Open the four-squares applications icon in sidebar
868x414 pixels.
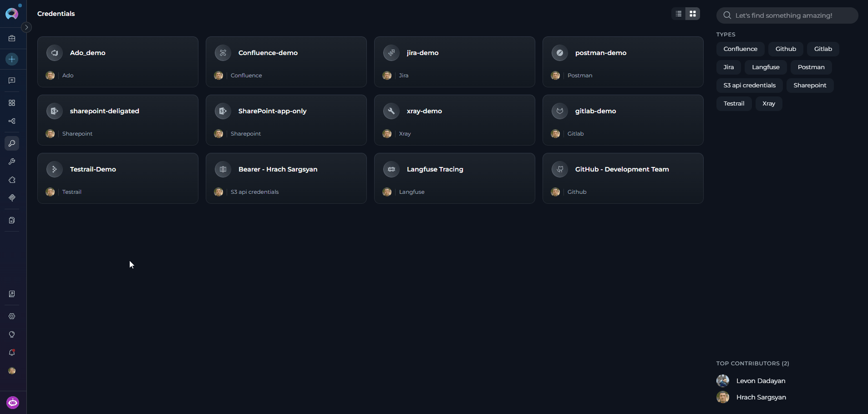12,103
